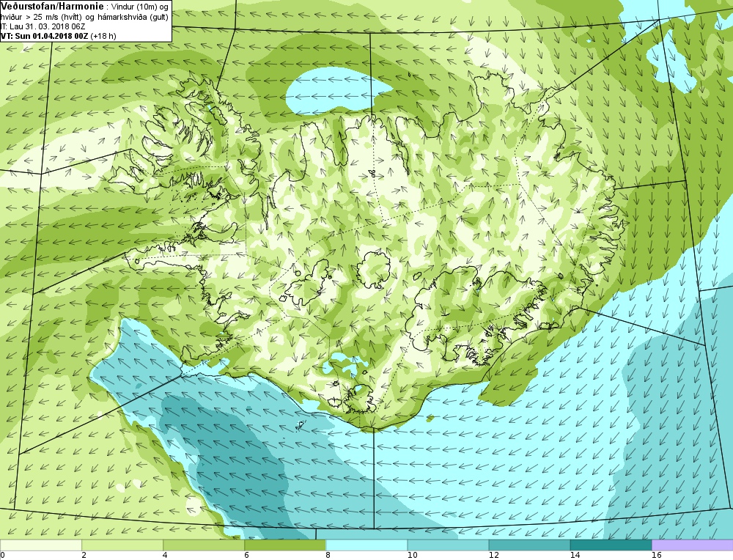Screen dimensions: 733x560
Task: Click the legend scale label '16'
Action: click(656, 556)
